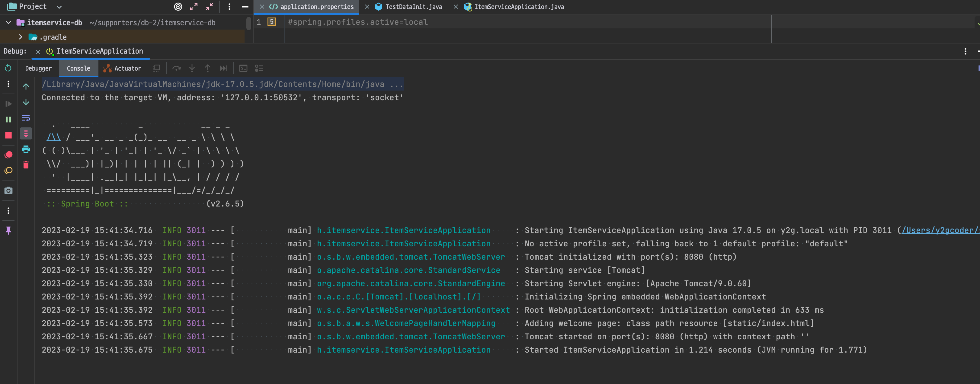Screen dimensions: 980x384
Task: Collapse the itemservice-db project root
Action: pyautogui.click(x=8, y=23)
